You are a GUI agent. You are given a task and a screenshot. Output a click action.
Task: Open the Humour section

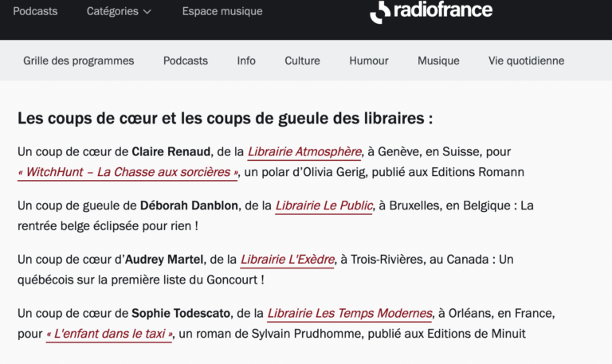click(x=369, y=61)
